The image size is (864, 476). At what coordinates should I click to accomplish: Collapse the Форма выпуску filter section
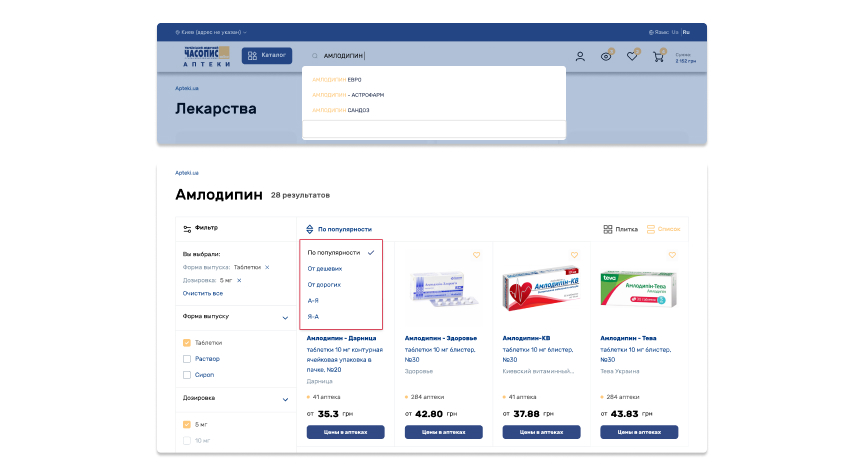tap(285, 317)
